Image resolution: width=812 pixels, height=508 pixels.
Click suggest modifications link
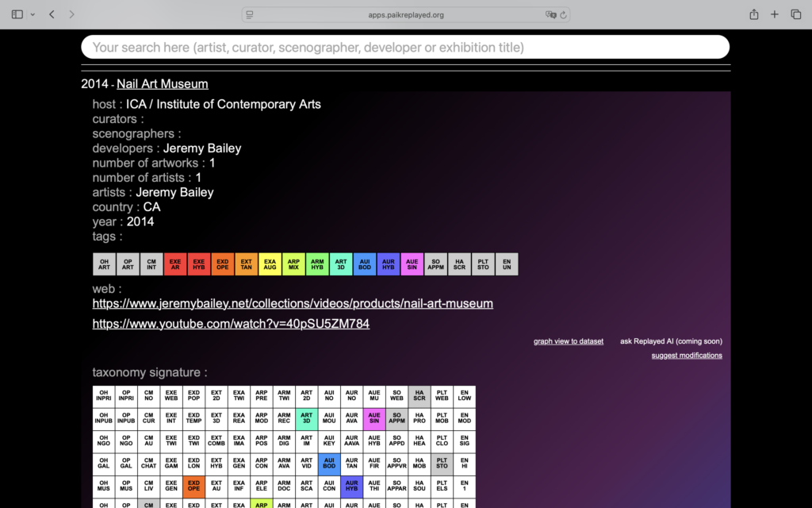(687, 356)
